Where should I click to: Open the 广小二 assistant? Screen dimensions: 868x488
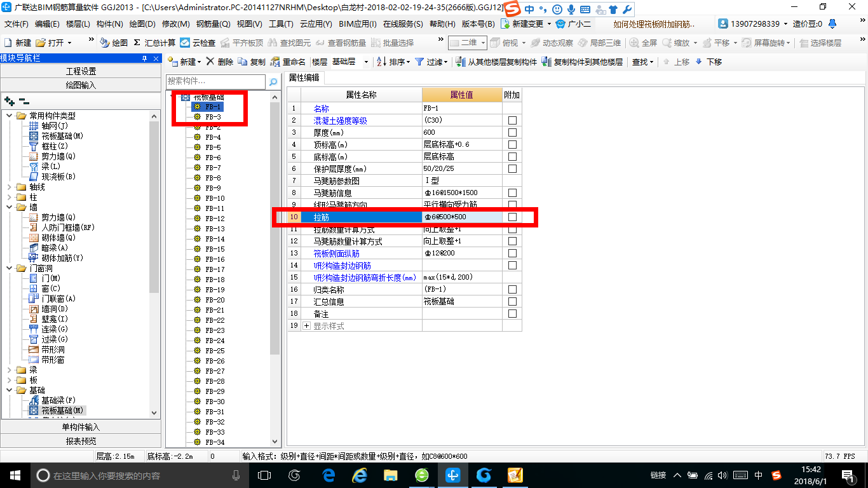(573, 24)
